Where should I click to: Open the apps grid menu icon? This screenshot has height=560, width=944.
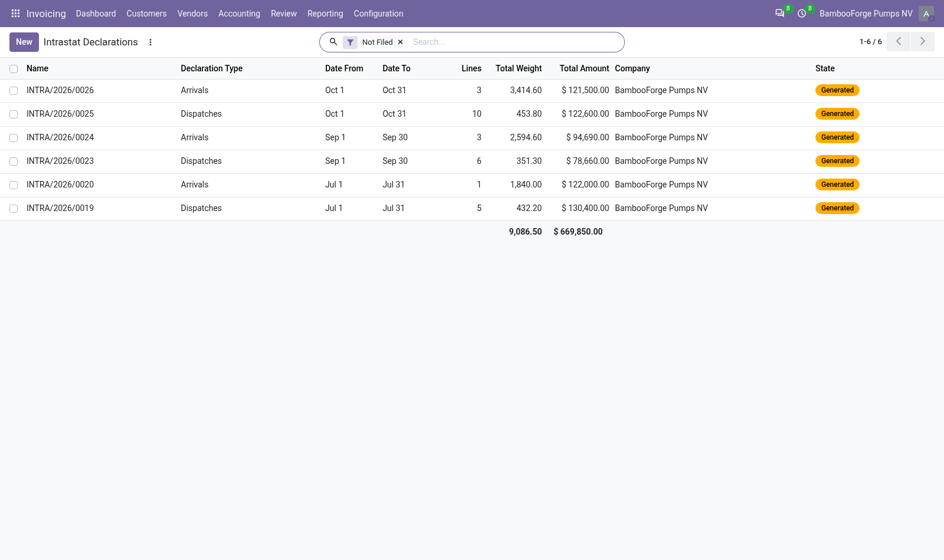[x=15, y=13]
